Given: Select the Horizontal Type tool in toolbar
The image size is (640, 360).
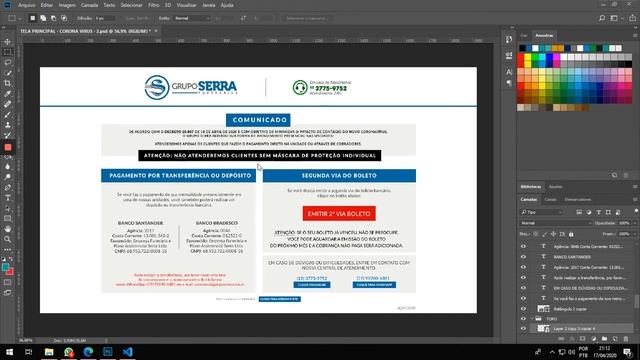Looking at the screenshot, I should (7, 198).
